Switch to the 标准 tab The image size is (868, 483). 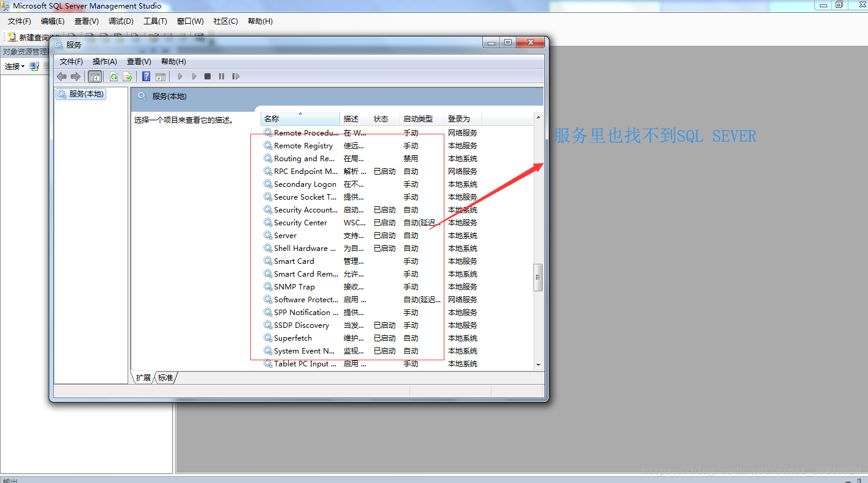point(165,378)
